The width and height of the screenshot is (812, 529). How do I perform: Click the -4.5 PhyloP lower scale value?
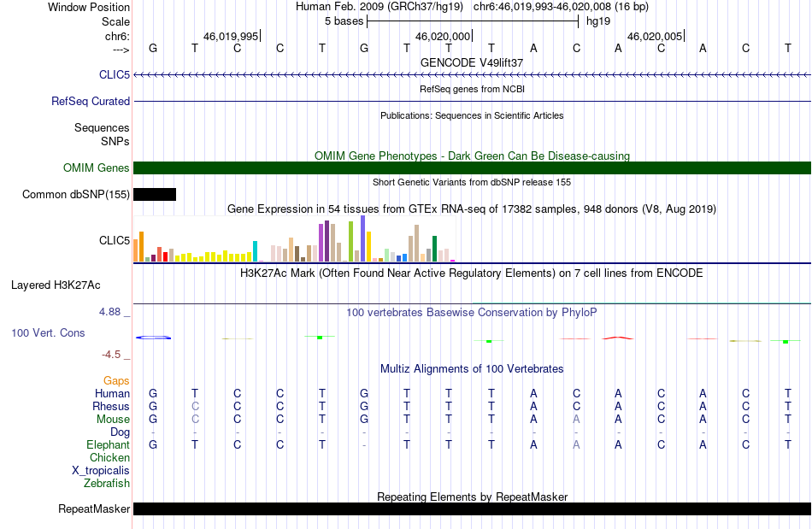111,355
